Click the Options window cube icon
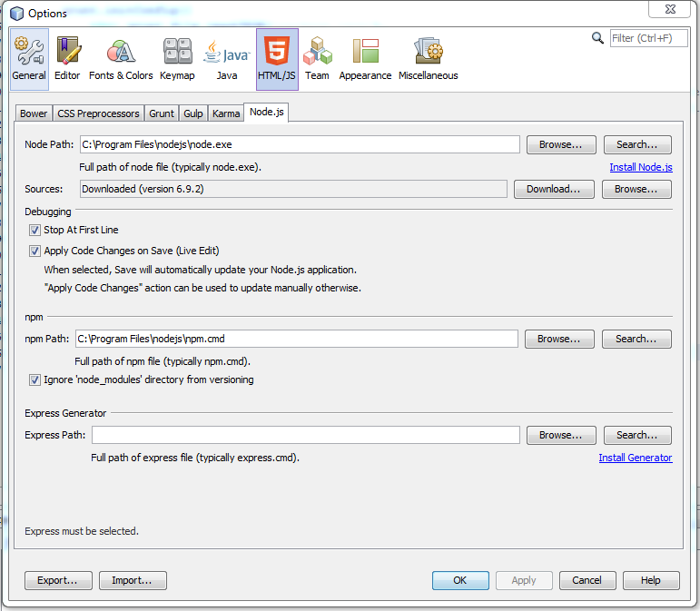The image size is (700, 611). pos(16,14)
